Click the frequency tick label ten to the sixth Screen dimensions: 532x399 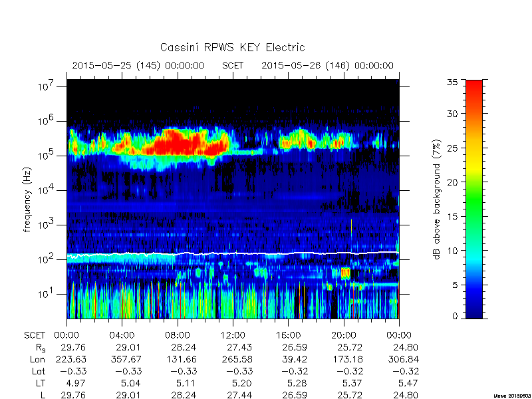[x=45, y=121]
